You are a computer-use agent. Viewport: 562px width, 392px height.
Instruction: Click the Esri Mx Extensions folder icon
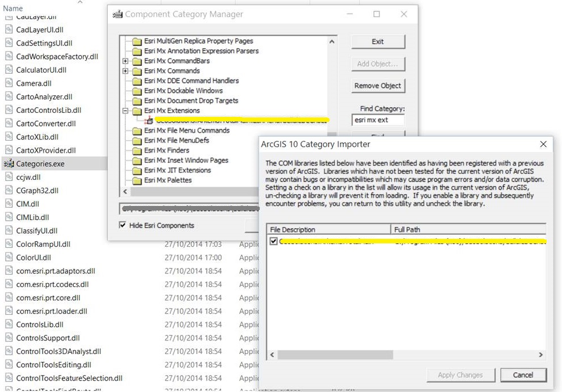[137, 111]
